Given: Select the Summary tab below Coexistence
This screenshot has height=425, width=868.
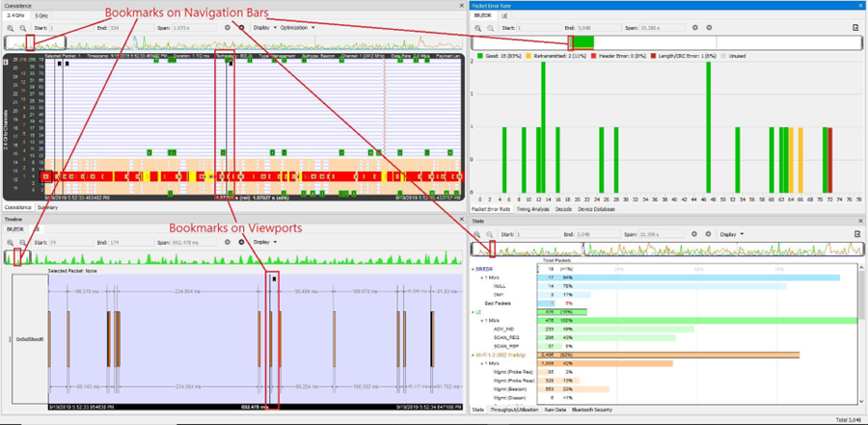Looking at the screenshot, I should pyautogui.click(x=46, y=207).
